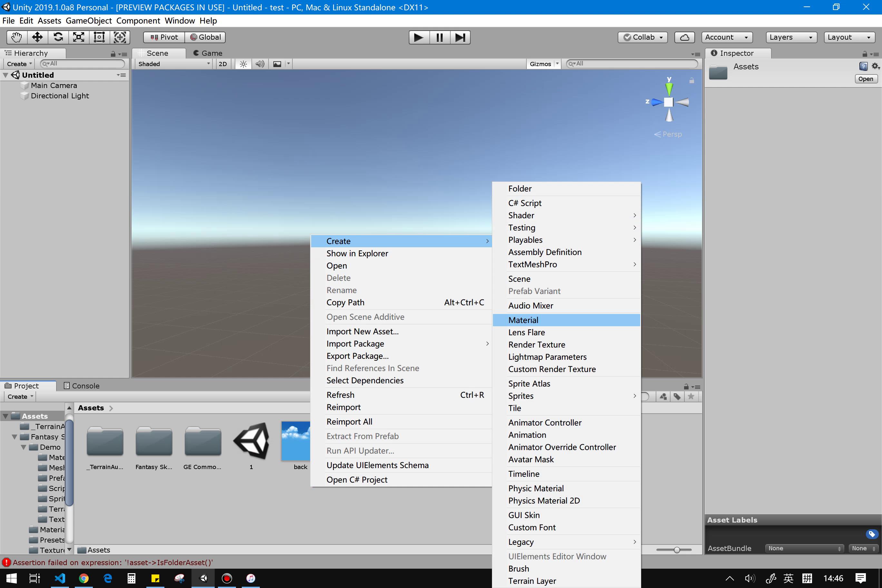The width and height of the screenshot is (882, 588).
Task: Collapse the Demo folder tree arrow
Action: tap(24, 447)
